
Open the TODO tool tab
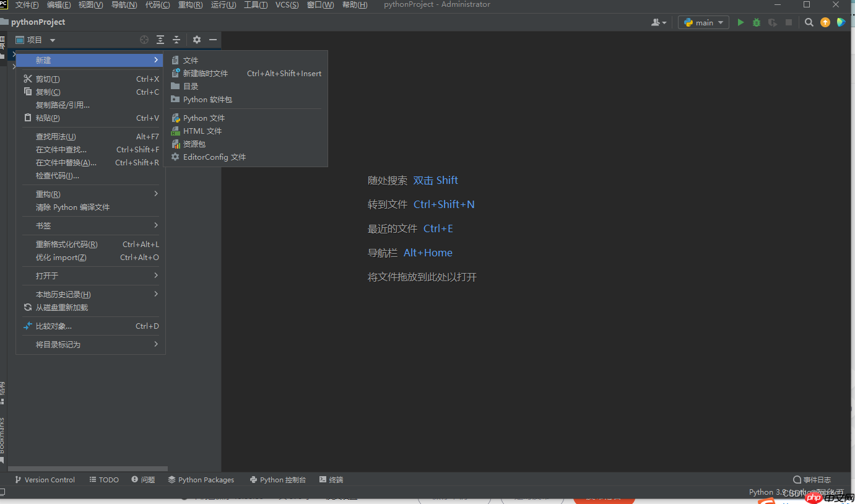pos(104,479)
